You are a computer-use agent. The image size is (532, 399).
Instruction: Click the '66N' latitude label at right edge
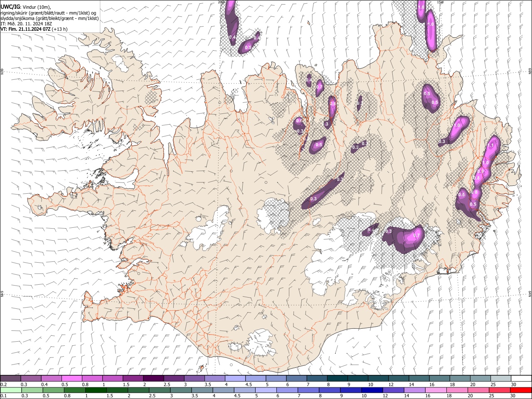click(530, 71)
